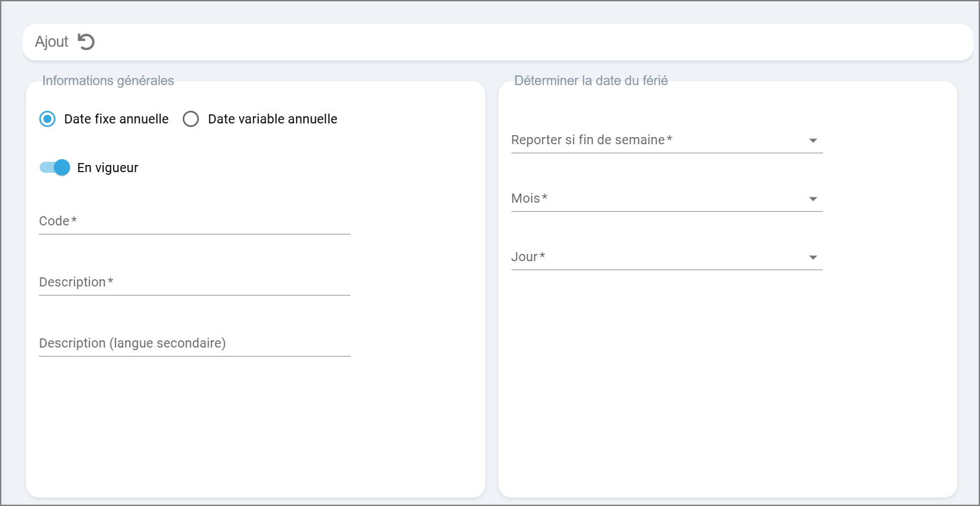980x506 pixels.
Task: Click the Date fixe annuelle label text
Action: [x=116, y=120]
